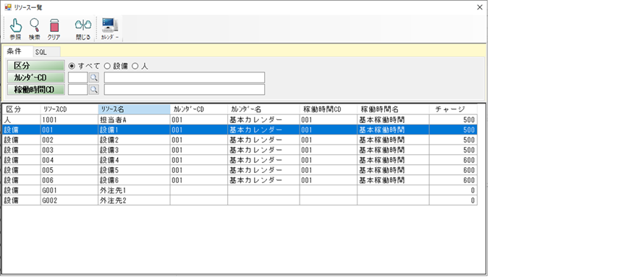Sort by the 稼働時間名 column header
The image size is (644, 280).
(x=393, y=109)
